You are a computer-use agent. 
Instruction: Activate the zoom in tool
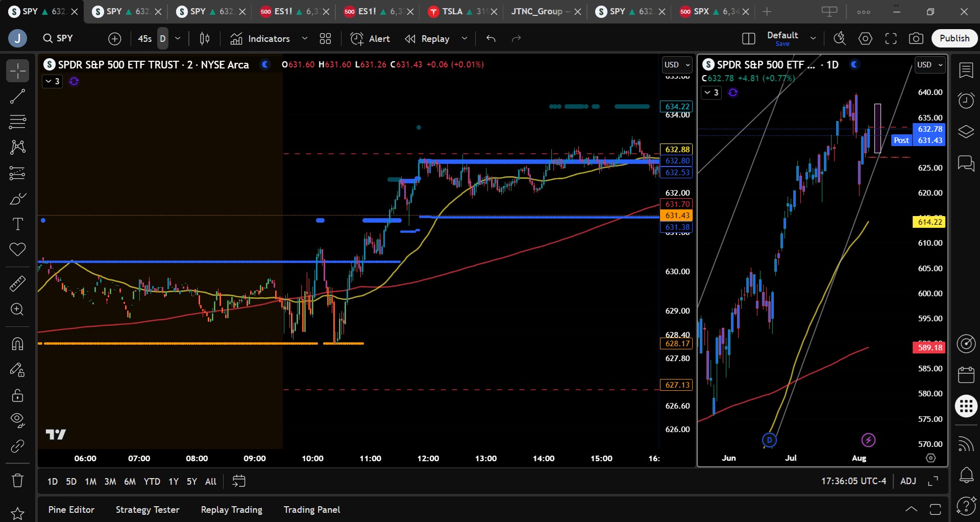17,310
